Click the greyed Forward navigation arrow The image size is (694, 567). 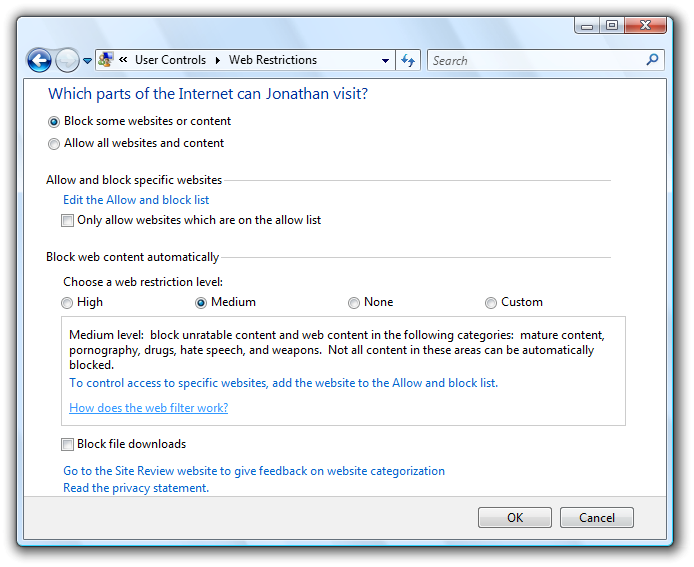coord(67,60)
